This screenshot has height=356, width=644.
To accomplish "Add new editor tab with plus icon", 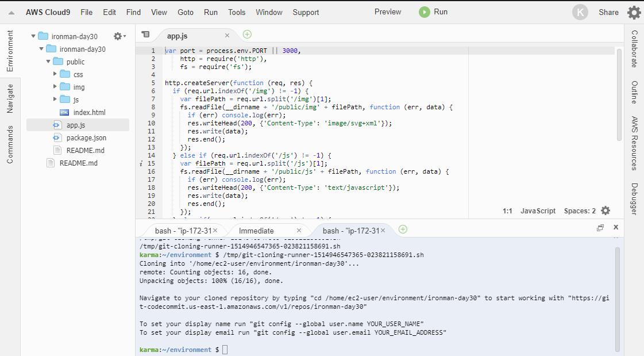I will pyautogui.click(x=247, y=35).
